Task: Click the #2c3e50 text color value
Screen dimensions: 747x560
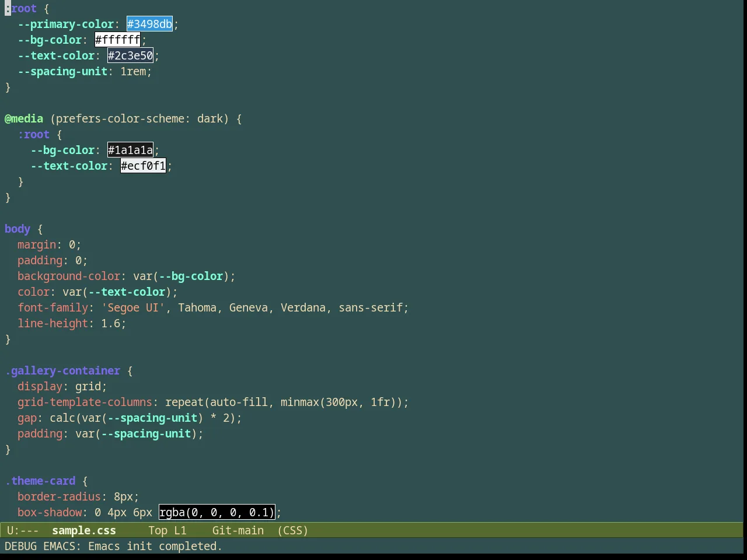Action: pos(130,55)
